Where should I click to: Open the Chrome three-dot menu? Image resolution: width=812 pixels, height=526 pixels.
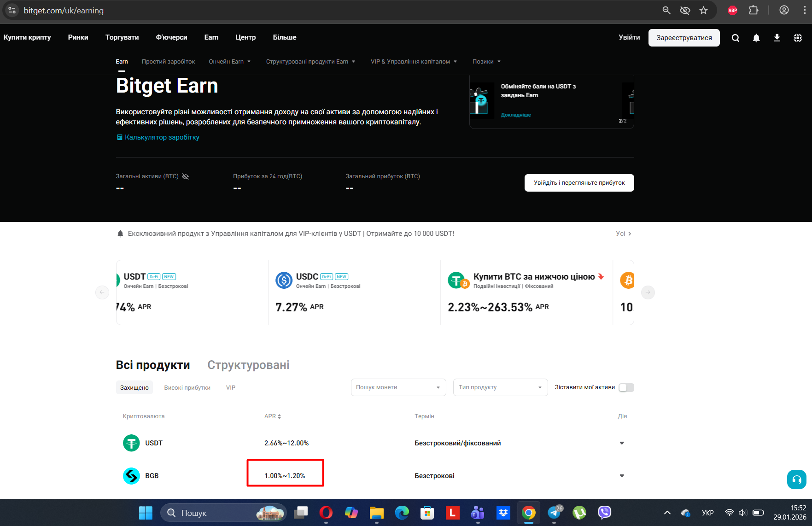click(x=805, y=10)
